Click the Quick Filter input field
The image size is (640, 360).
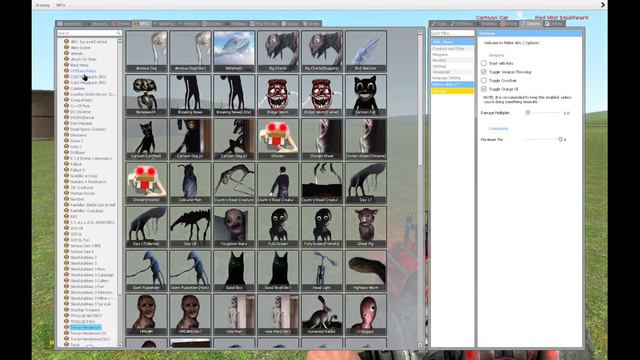click(453, 33)
